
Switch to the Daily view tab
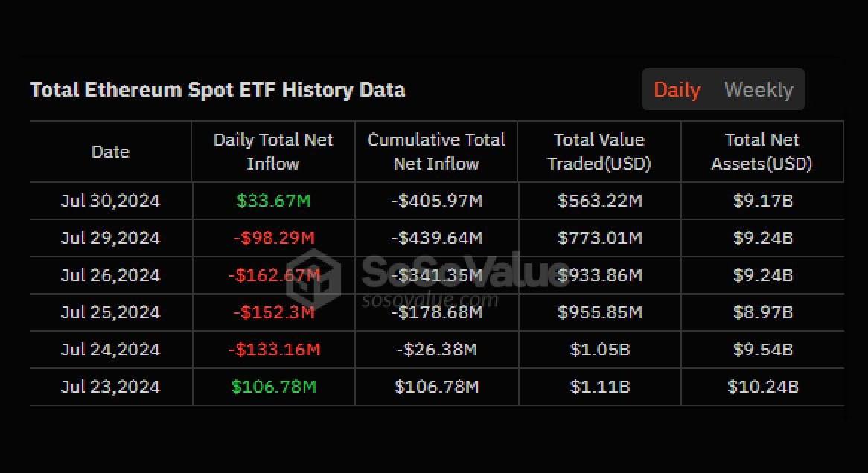click(677, 90)
